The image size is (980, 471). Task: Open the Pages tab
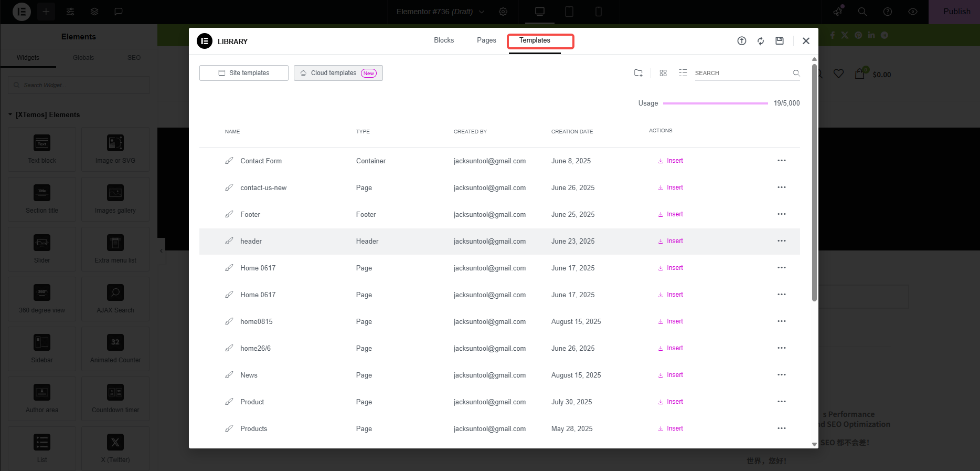coord(486,40)
